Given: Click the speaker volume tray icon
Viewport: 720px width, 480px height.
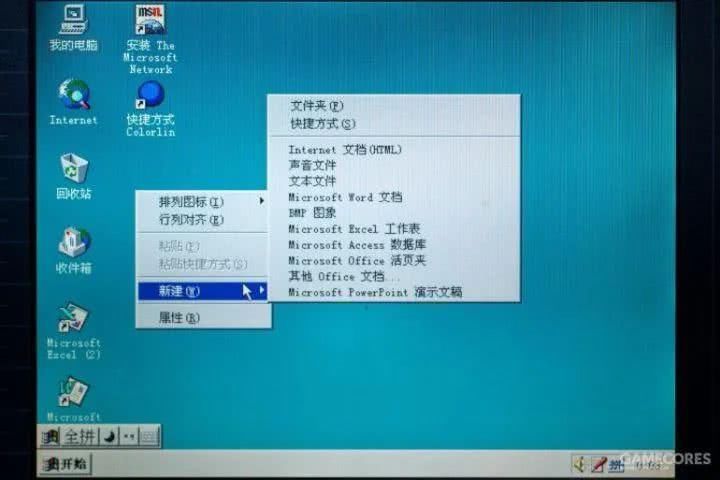Looking at the screenshot, I should (579, 465).
